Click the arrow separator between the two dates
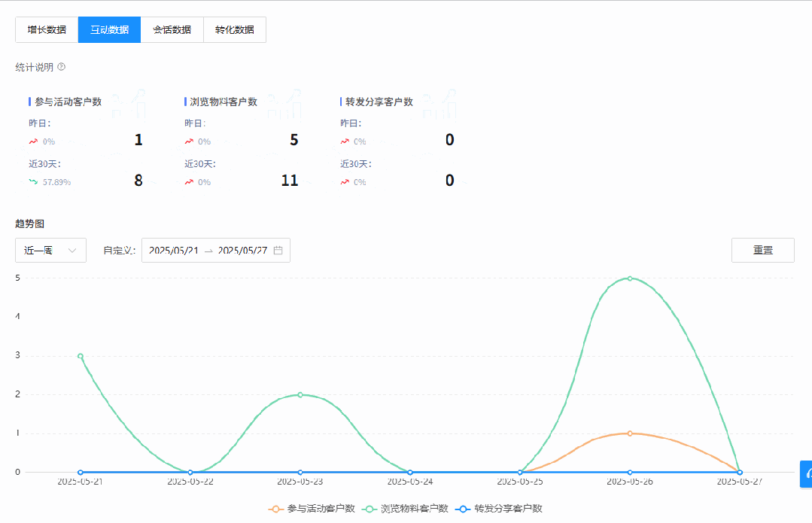The image size is (812, 523). point(208,251)
